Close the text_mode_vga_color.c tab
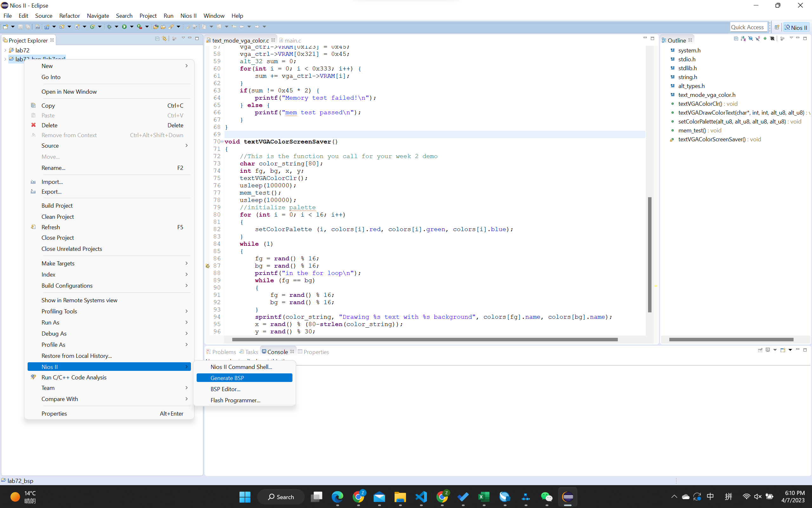 pyautogui.click(x=273, y=40)
